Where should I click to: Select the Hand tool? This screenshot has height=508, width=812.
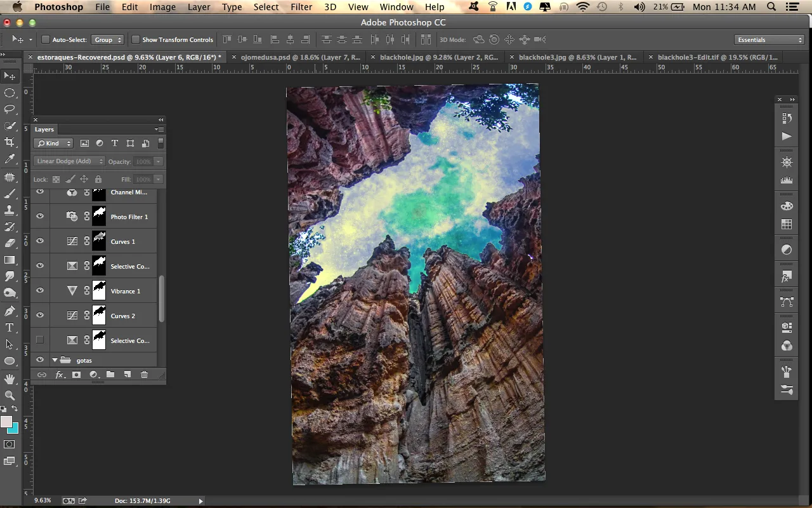point(10,379)
